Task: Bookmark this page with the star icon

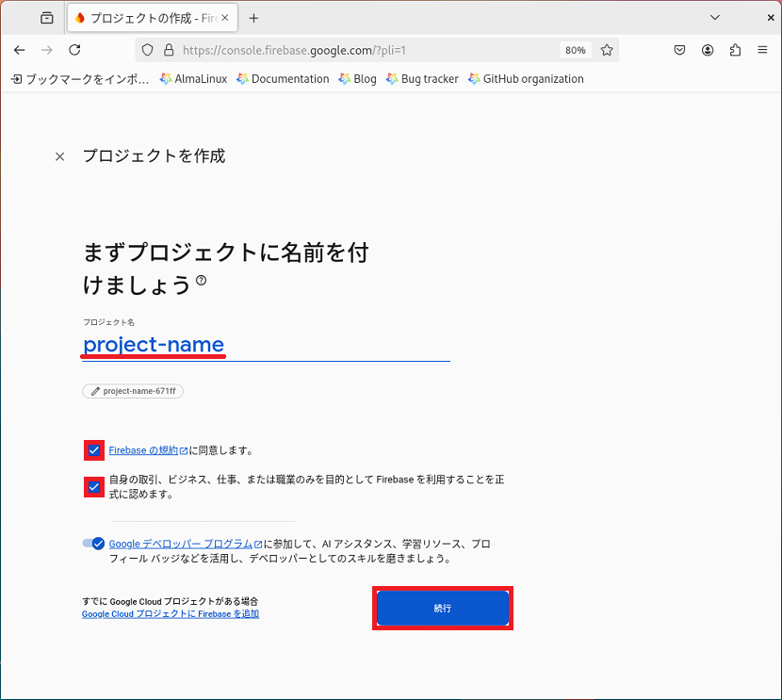Action: point(607,50)
